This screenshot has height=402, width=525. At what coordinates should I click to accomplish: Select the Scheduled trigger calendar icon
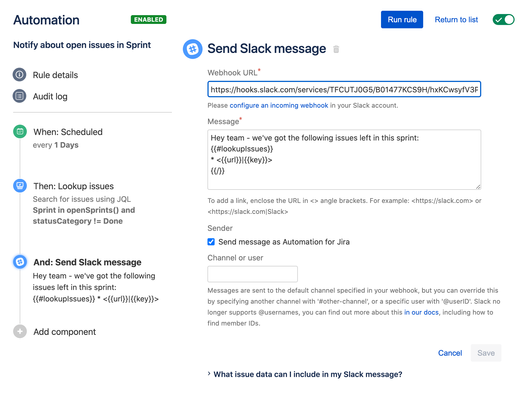tap(20, 131)
